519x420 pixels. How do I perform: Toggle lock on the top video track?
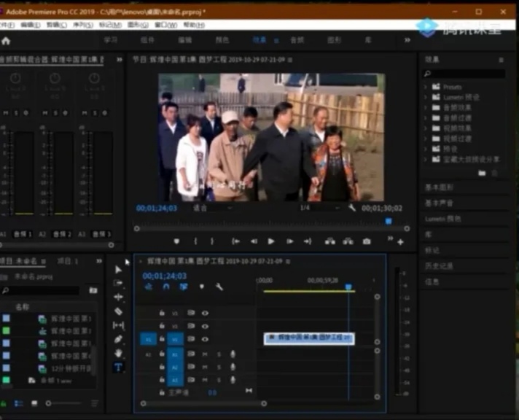click(162, 313)
